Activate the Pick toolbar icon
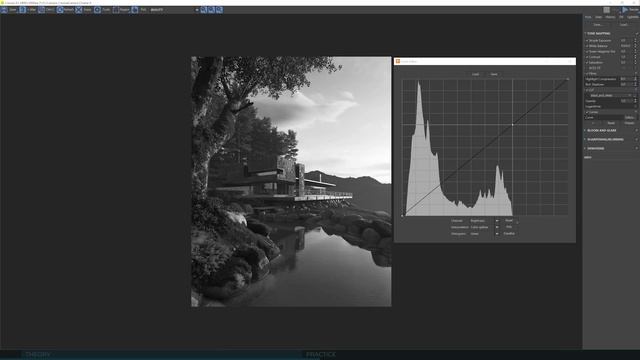640x360 pixels. tap(135, 10)
